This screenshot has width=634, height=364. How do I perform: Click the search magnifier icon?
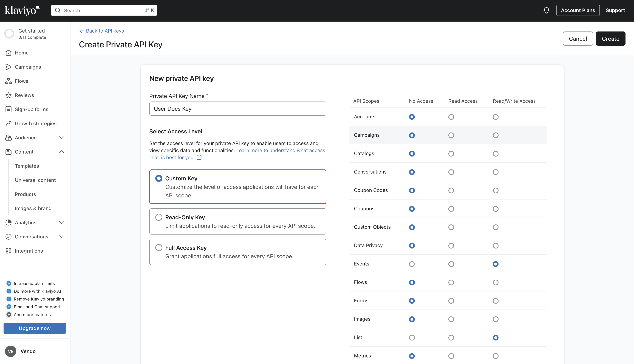[x=58, y=10]
